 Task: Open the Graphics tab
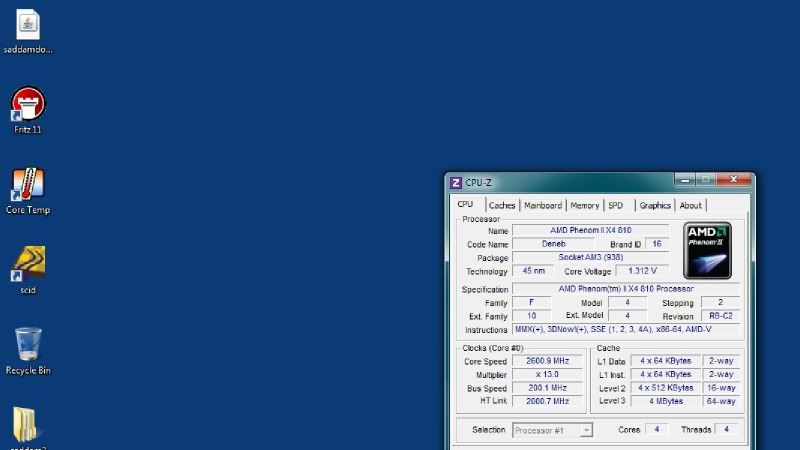point(655,205)
